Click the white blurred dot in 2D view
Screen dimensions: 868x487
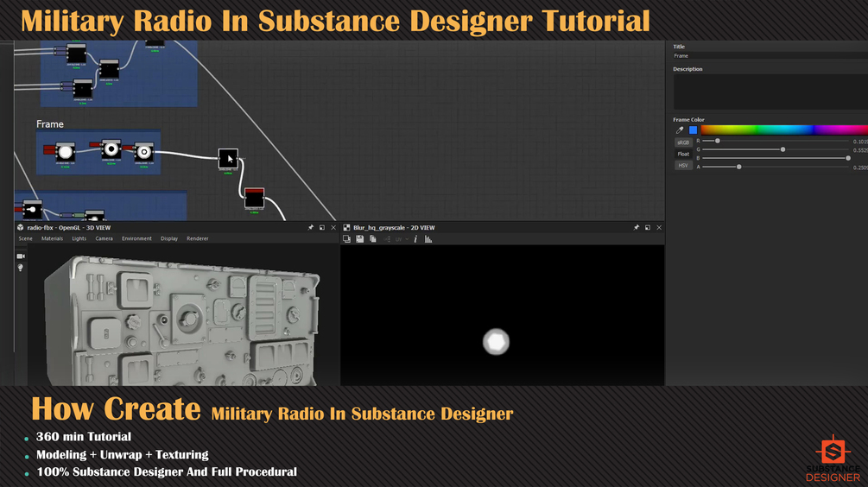pyautogui.click(x=496, y=341)
